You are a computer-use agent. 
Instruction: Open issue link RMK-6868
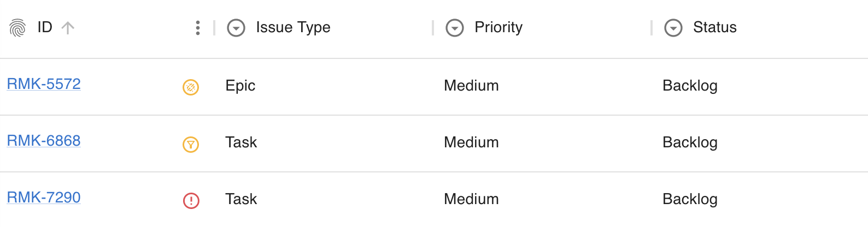pos(44,141)
